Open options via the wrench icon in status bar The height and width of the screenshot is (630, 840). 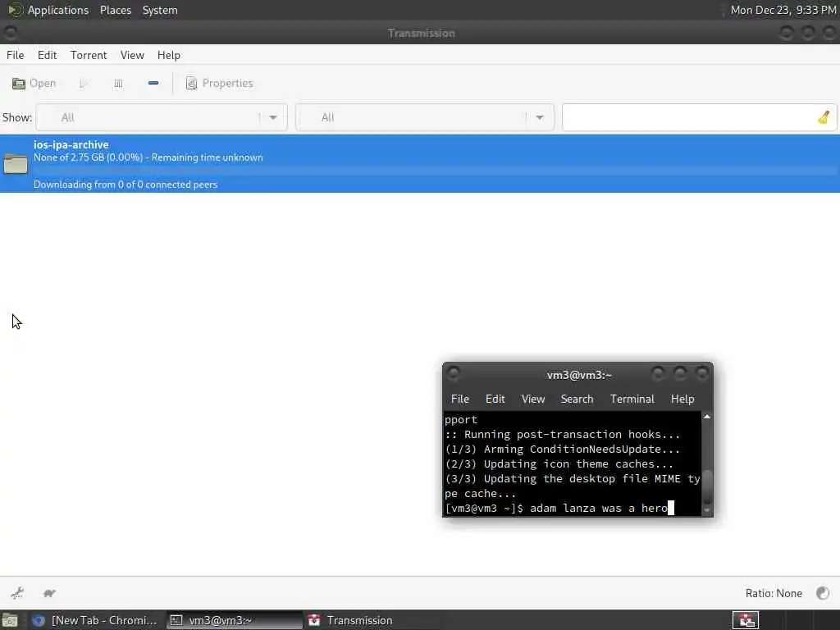[x=17, y=593]
